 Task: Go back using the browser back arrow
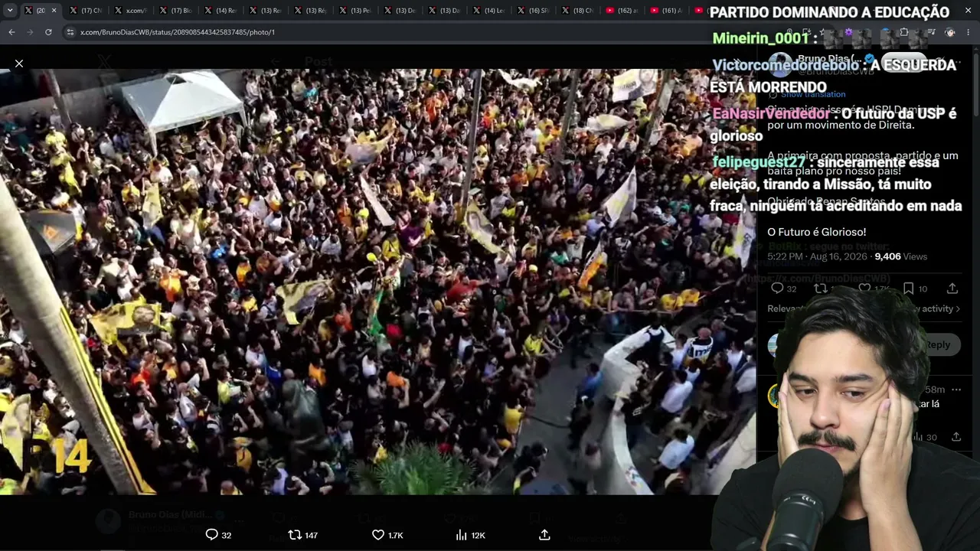coord(11,32)
